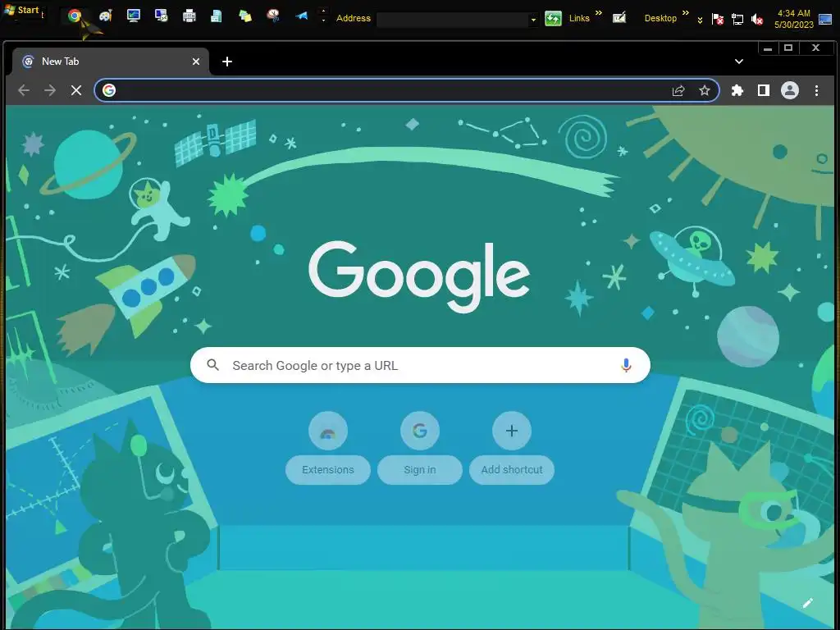Open the Address bar dropdown arrow
This screenshot has height=630, width=840.
[533, 20]
